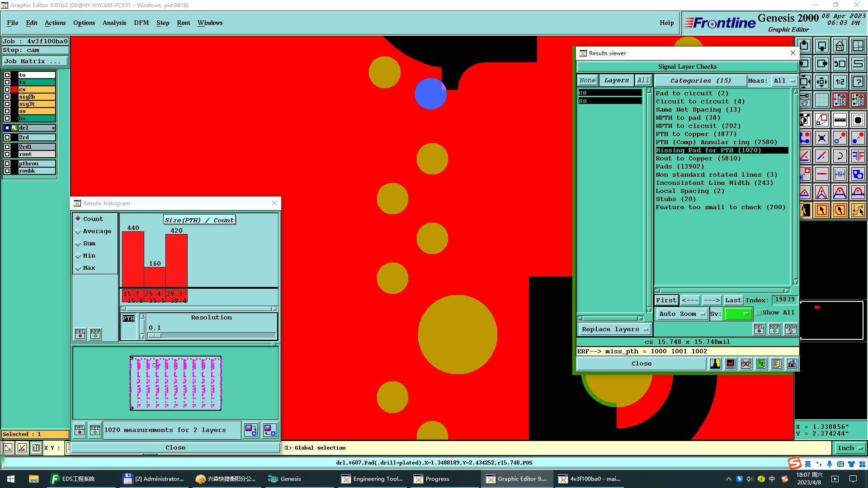Click the Home view icon in the toolbar
868x488 pixels.
click(x=840, y=46)
